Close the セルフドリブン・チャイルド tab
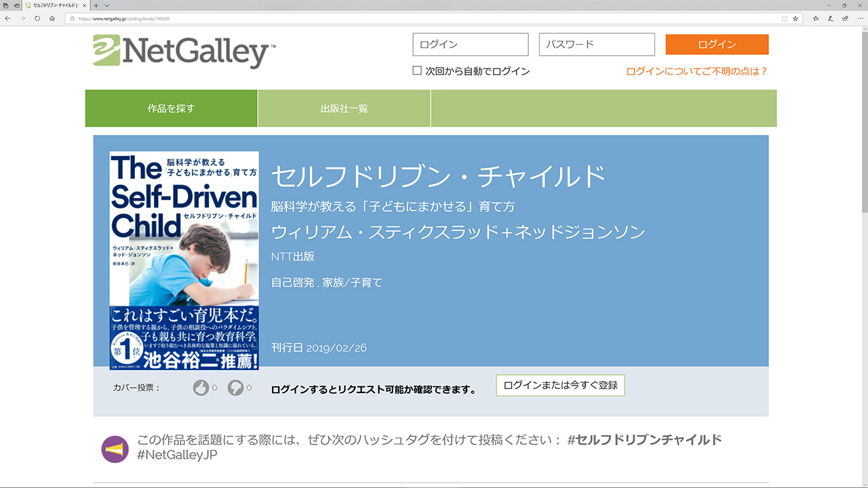The width and height of the screenshot is (868, 488). (x=84, y=5)
